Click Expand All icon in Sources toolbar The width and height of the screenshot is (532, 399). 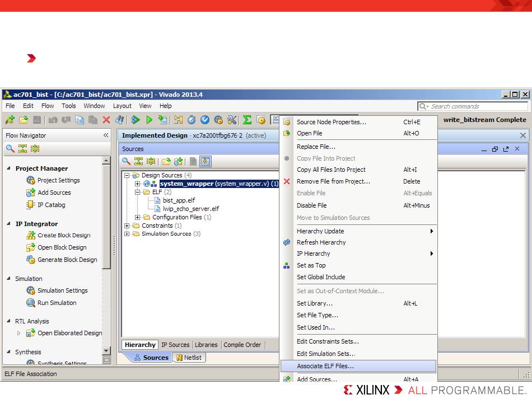151,161
